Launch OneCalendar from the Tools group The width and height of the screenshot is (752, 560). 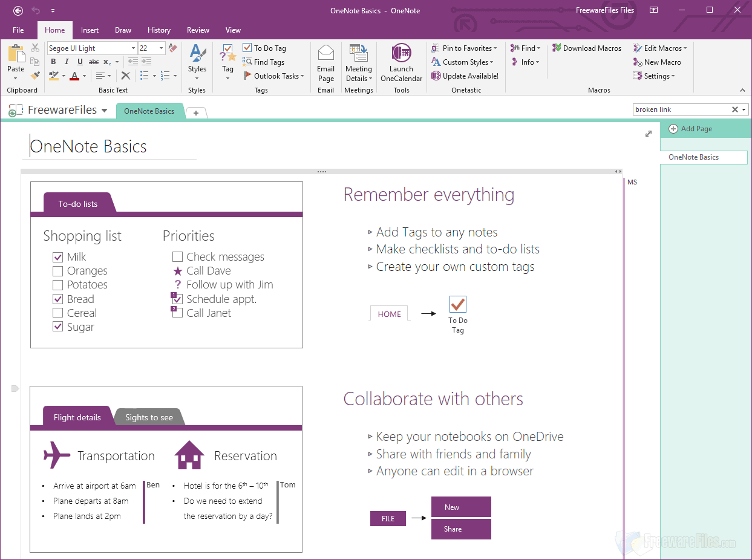(x=401, y=63)
